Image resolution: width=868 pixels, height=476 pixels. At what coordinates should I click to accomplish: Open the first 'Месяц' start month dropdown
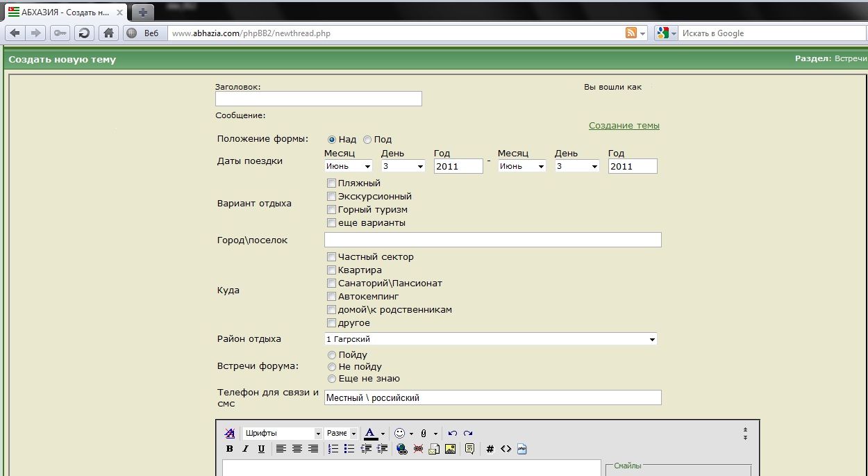tap(349, 166)
